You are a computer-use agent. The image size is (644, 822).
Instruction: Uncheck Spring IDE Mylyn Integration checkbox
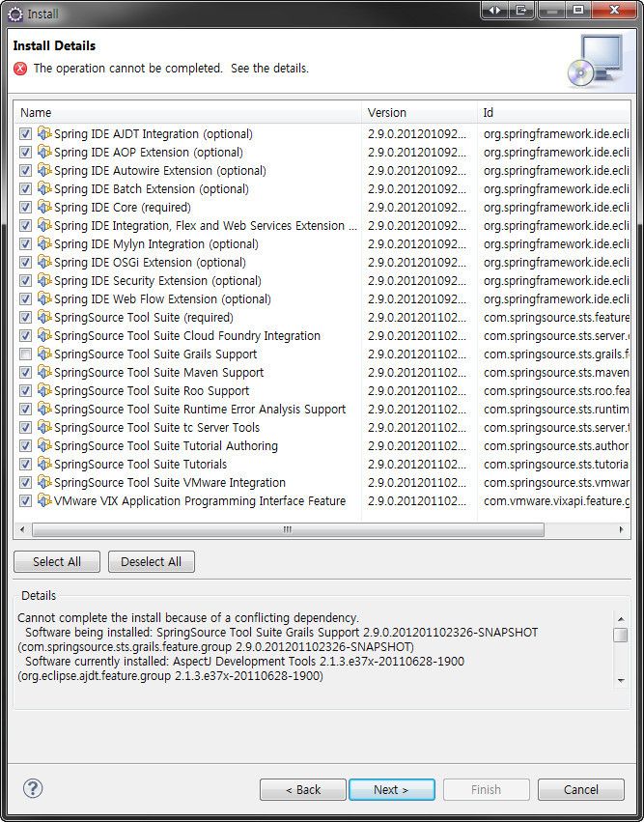[25, 244]
